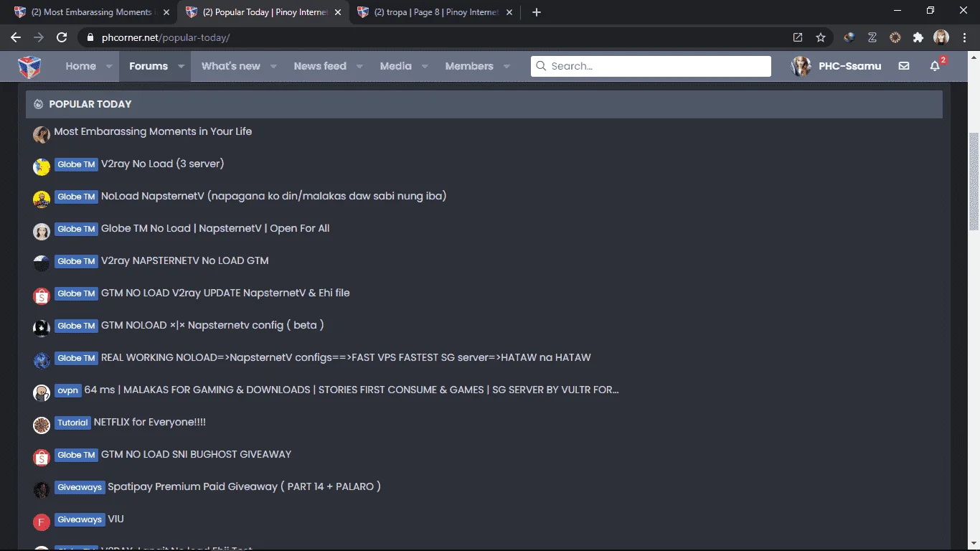980x551 pixels.
Task: Click the Z extension icon in toolbar
Action: 872,37
